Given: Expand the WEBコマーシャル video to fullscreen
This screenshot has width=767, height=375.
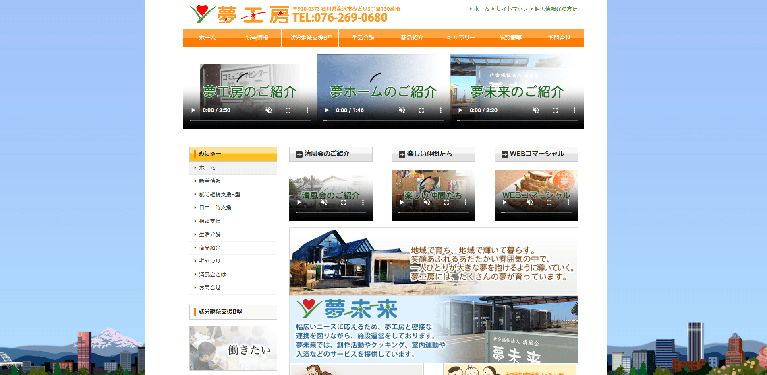Looking at the screenshot, I should pyautogui.click(x=549, y=202).
